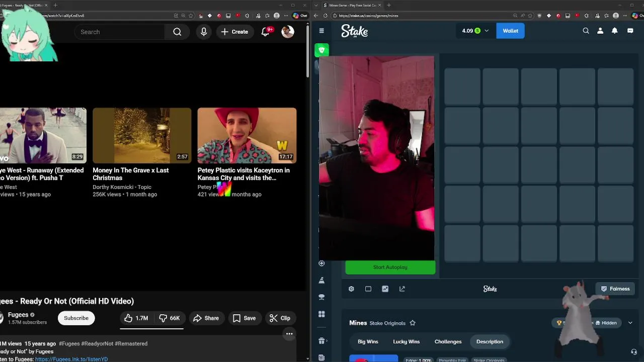
Task: Expand the 4.09 balance currency dropdown
Action: pyautogui.click(x=487, y=31)
